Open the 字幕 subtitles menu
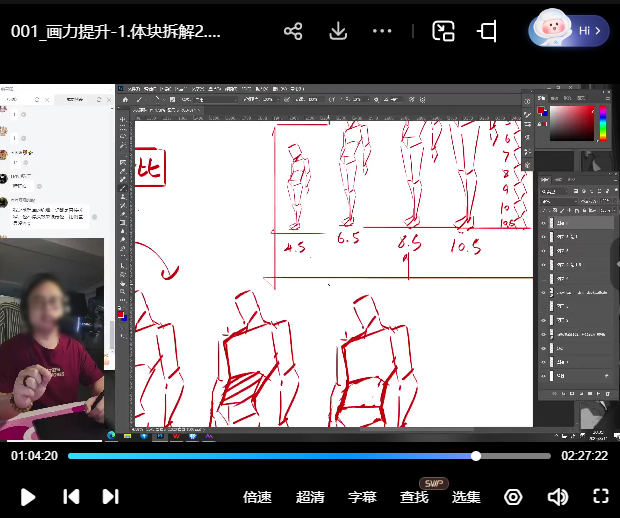 click(362, 497)
